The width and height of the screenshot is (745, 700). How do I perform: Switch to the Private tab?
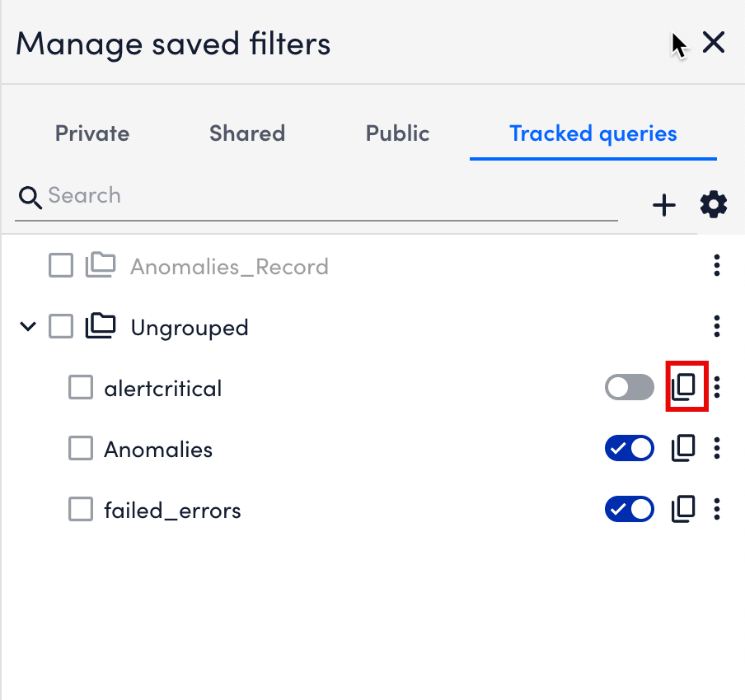point(91,133)
